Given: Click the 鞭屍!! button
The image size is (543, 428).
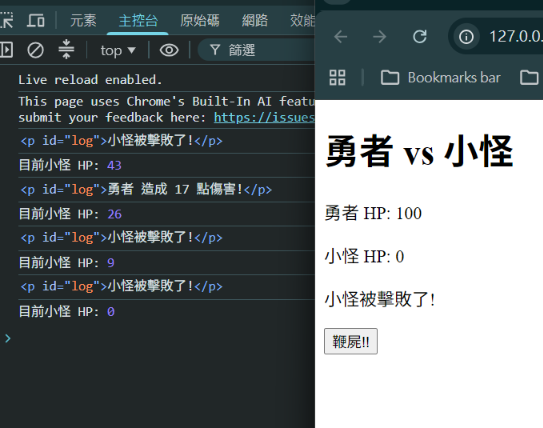Looking at the screenshot, I should (351, 341).
